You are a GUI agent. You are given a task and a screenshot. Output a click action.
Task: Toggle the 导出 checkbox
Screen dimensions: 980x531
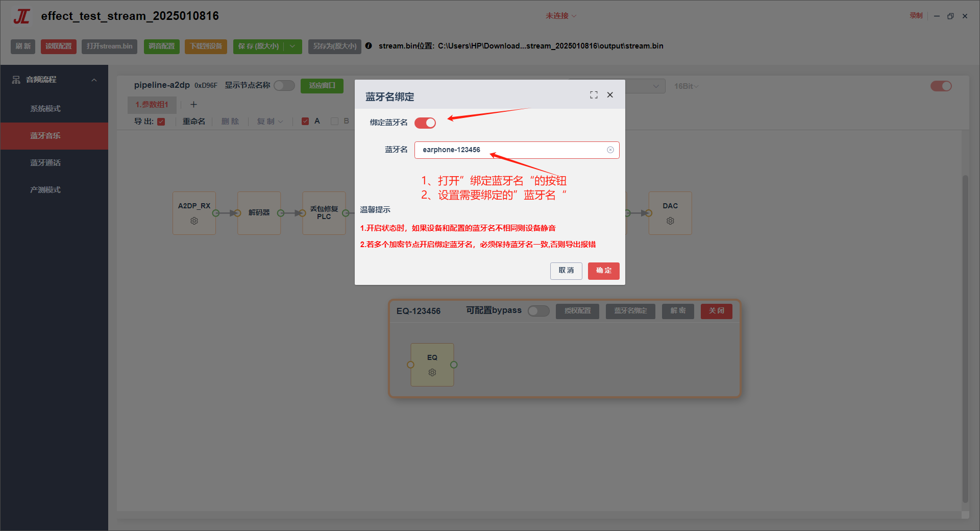tap(161, 122)
